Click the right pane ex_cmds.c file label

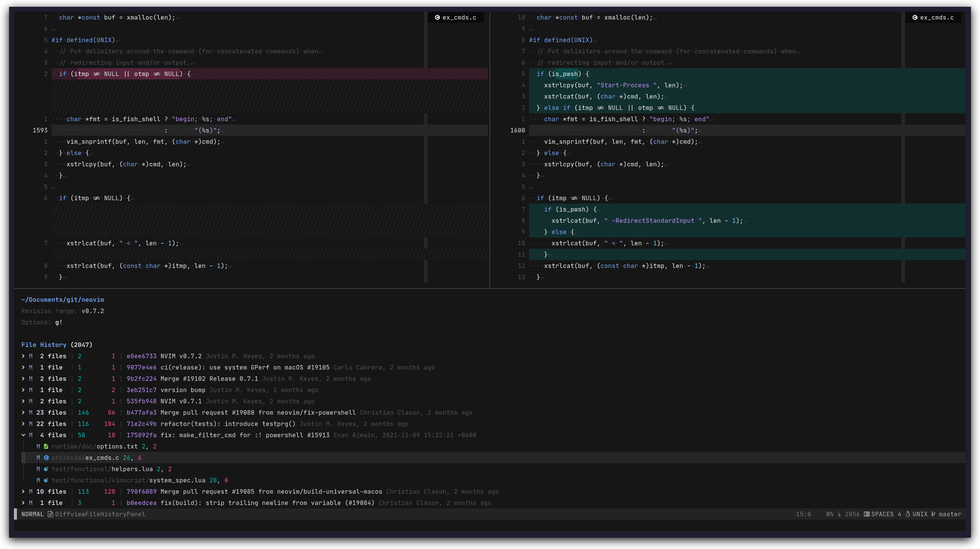coord(933,18)
